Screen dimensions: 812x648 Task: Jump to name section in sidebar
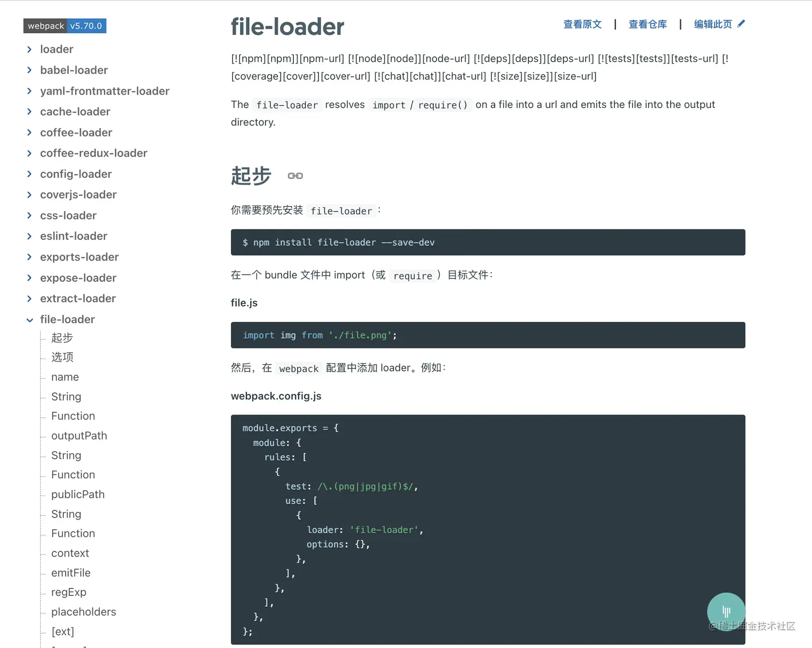pos(65,377)
